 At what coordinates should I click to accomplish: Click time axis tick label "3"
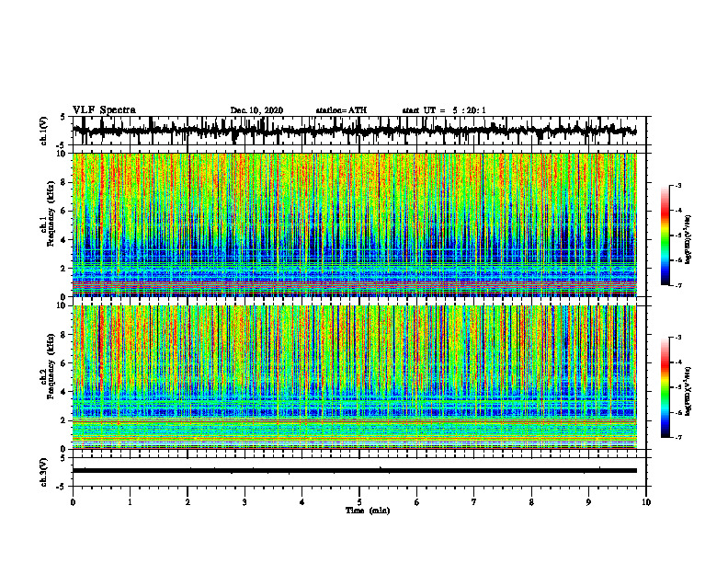pos(245,502)
